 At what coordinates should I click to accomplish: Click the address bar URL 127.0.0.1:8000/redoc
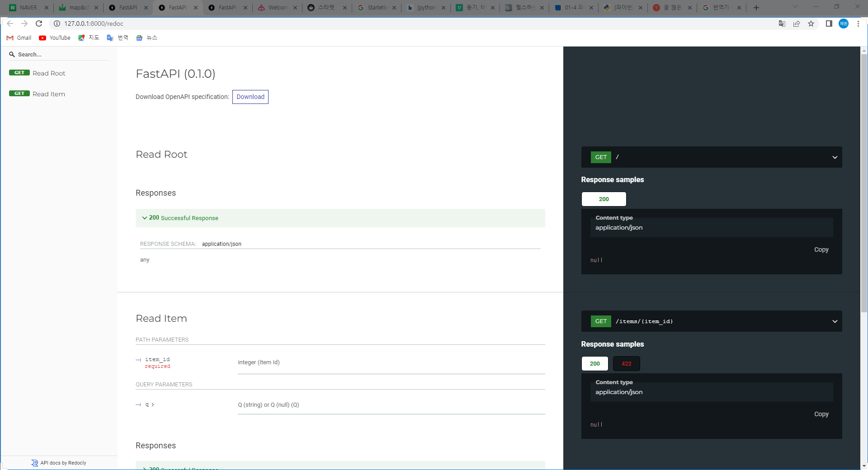click(x=94, y=23)
